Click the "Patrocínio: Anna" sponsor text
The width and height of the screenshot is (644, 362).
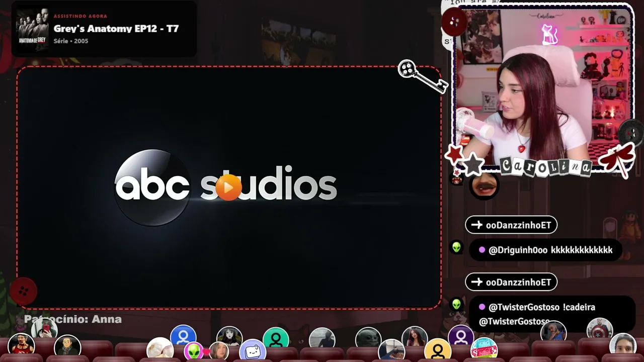(x=73, y=319)
